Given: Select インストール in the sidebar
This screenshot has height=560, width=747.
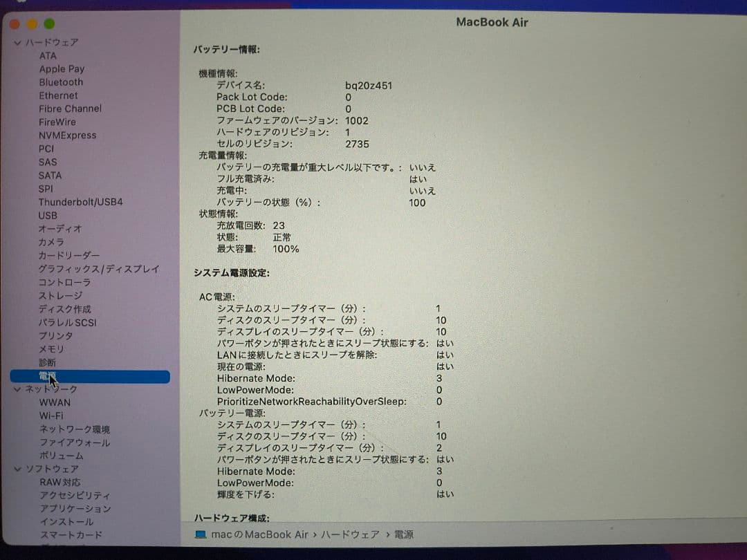Looking at the screenshot, I should 66,523.
